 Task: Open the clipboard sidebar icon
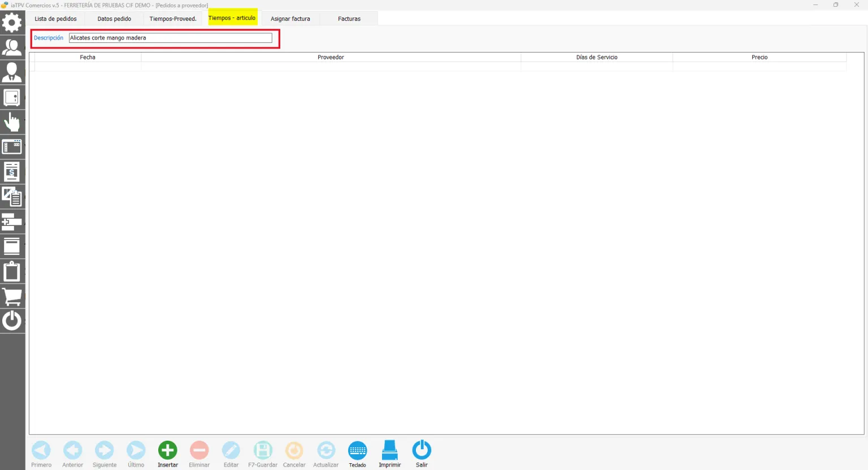point(12,271)
